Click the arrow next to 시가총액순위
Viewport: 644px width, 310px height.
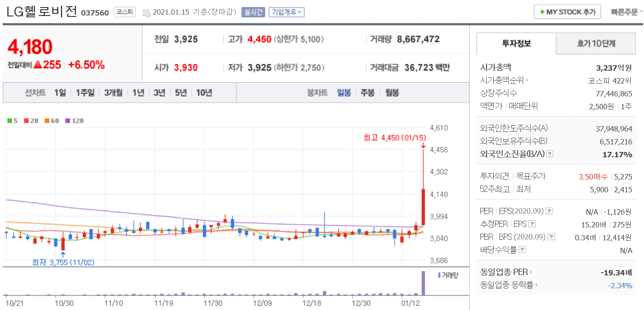click(527, 81)
